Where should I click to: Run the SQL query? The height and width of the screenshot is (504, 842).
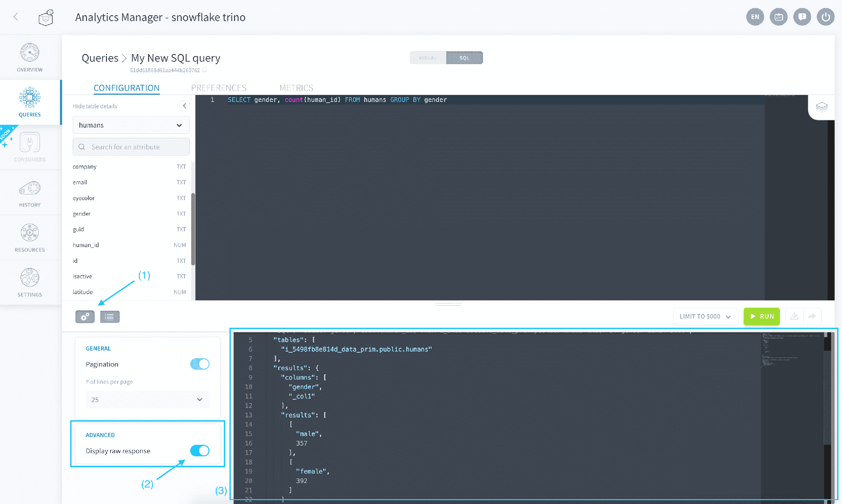pyautogui.click(x=762, y=316)
